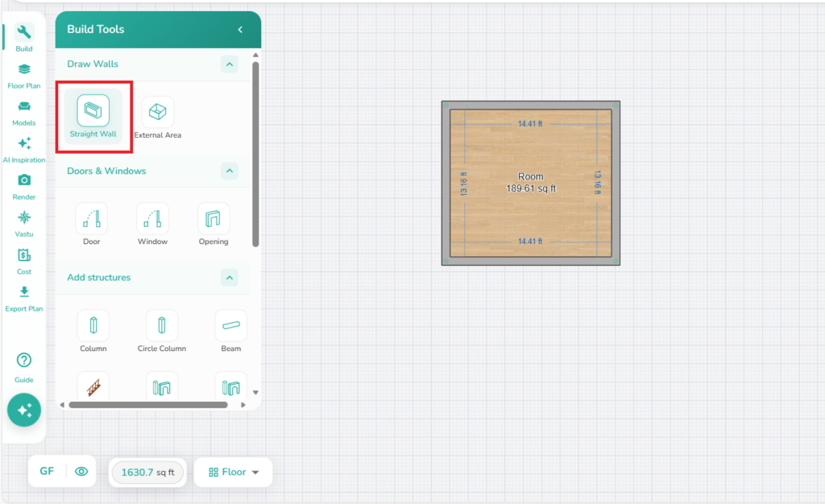
Task: Pick the Door tool
Action: (x=92, y=223)
